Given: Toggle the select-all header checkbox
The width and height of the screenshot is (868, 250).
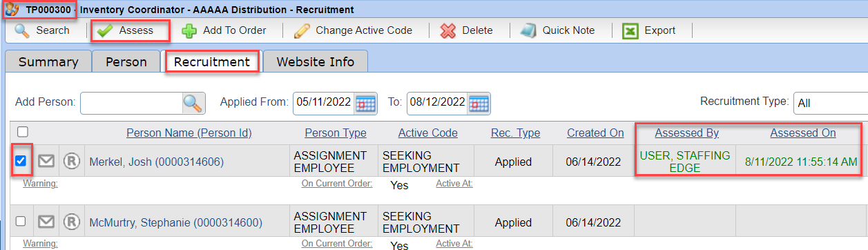Looking at the screenshot, I should coord(22,131).
